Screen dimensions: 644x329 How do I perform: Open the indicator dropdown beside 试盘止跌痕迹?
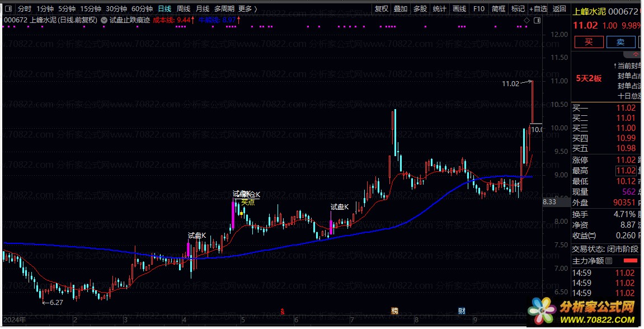coord(104,20)
